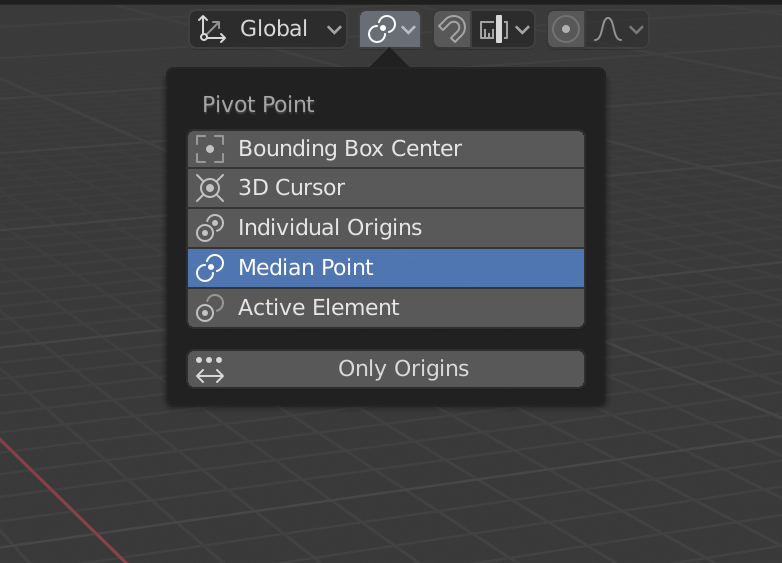Click the Pivot Point heading text

[258, 105]
